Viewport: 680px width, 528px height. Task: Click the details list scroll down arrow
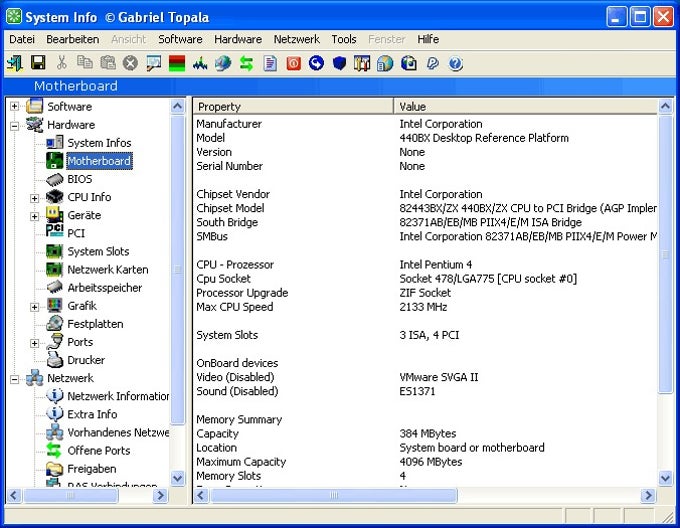(x=665, y=478)
